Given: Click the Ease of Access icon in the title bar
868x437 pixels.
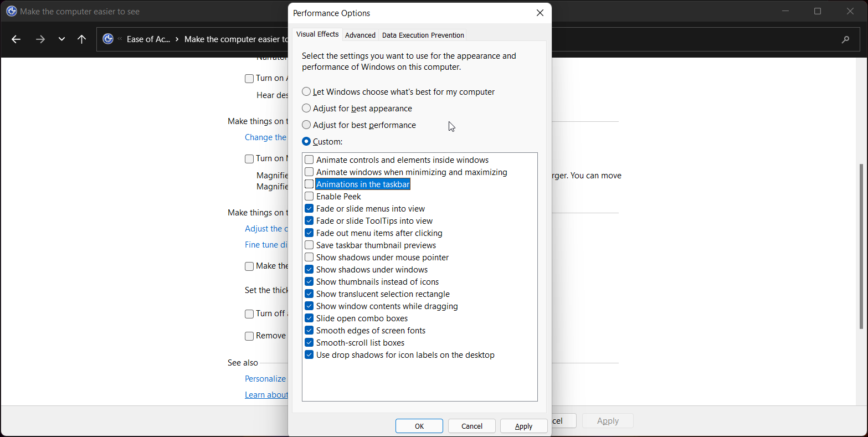Looking at the screenshot, I should 12,11.
